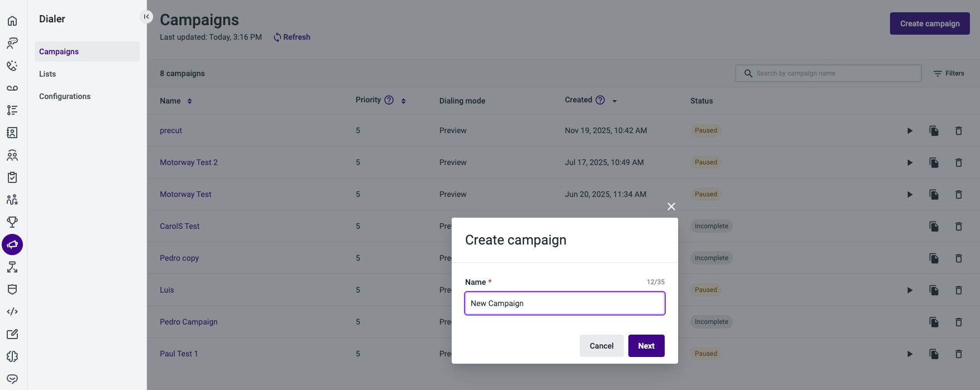
Task: Start the Motorway Test 2 campaign
Action: click(910, 163)
